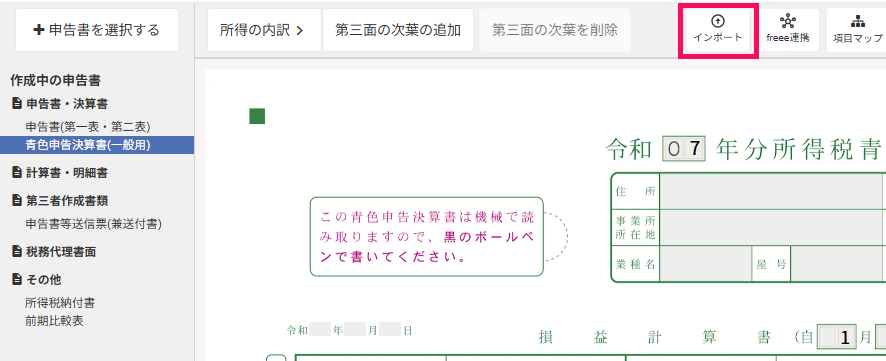The image size is (886, 361).
Task: Select 計算書・明細書 section heading
Action: 67,173
